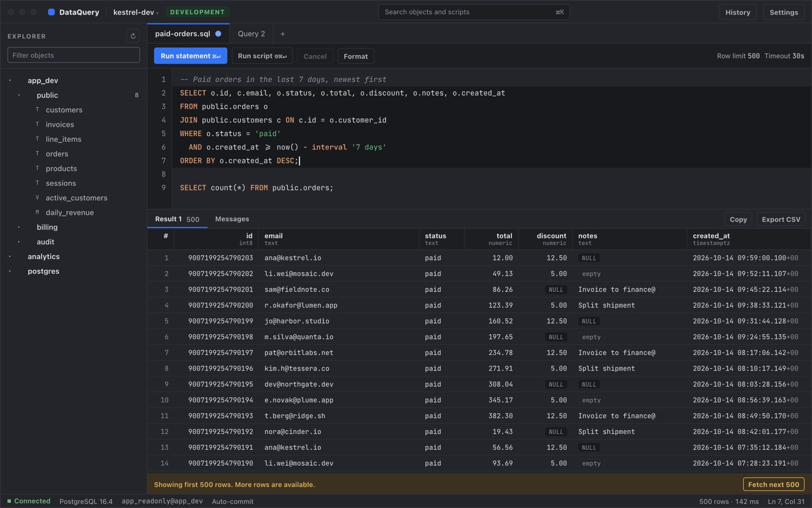Click the Run script button
The width and height of the screenshot is (812, 508).
[x=262, y=56]
